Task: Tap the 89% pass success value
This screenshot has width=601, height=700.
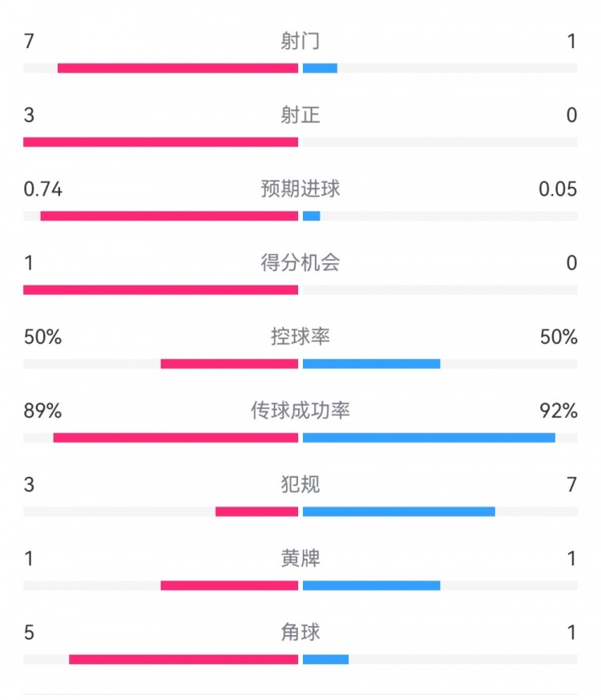Action: (43, 411)
